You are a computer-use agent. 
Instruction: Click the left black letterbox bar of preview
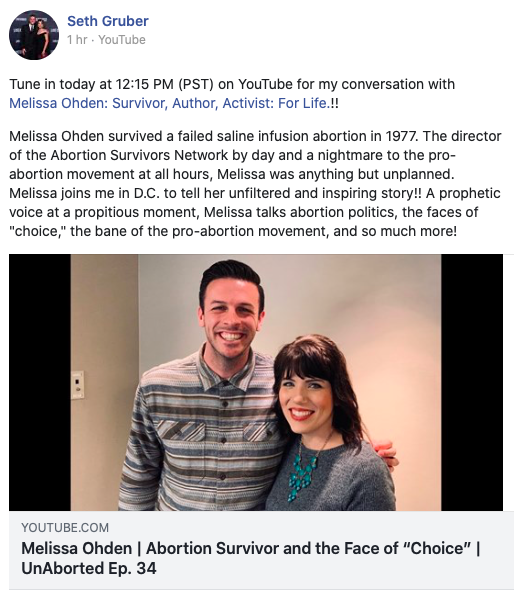(x=40, y=382)
